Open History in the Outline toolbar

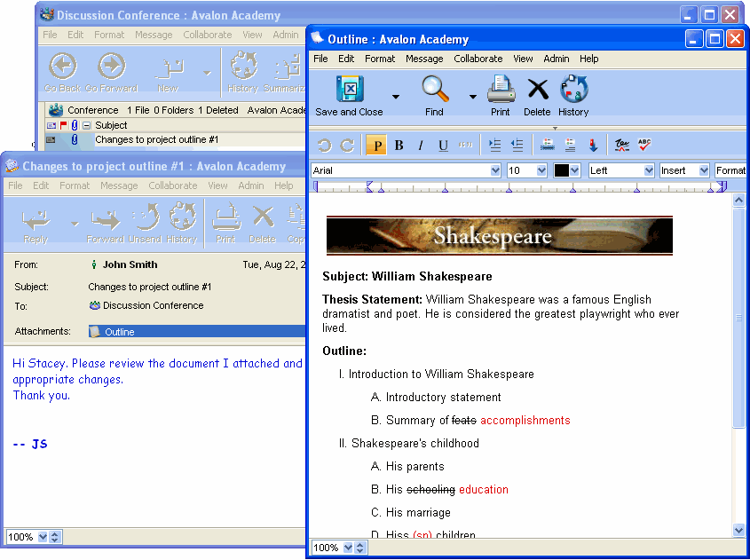tap(573, 90)
